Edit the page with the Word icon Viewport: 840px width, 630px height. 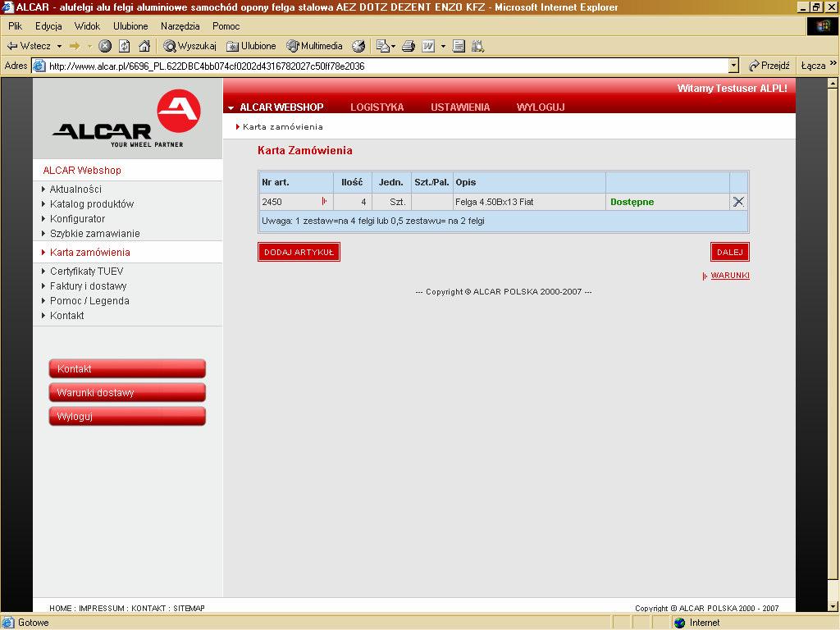[x=428, y=46]
